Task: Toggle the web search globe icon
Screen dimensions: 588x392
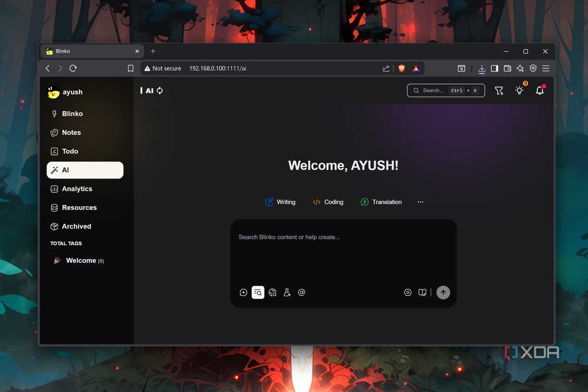Action: coord(273,293)
